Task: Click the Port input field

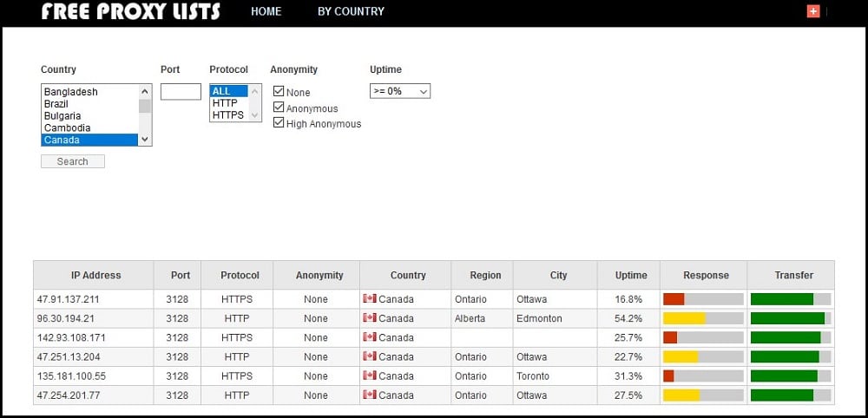Action: click(181, 92)
